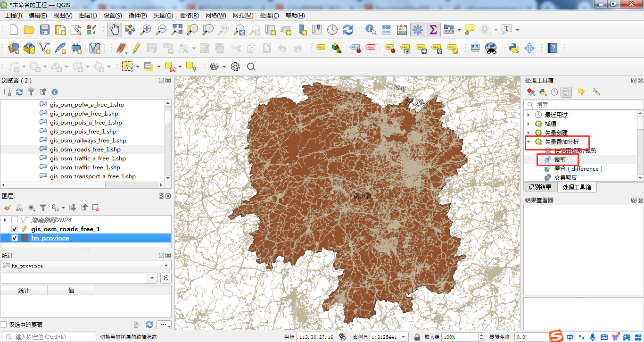
Task: Open the attribute table icon
Action: point(387,30)
